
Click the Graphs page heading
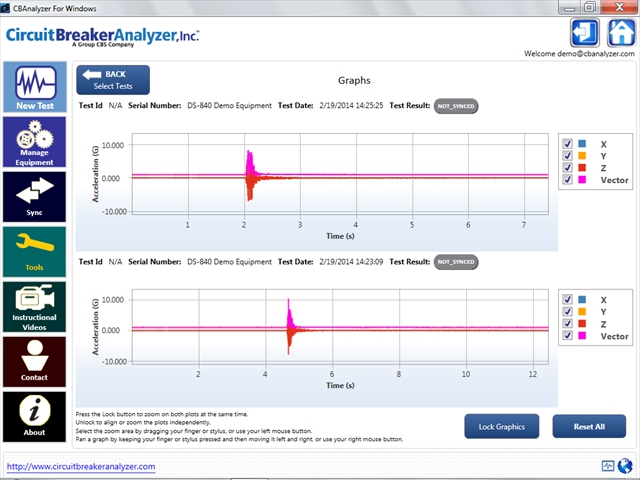coord(354,80)
